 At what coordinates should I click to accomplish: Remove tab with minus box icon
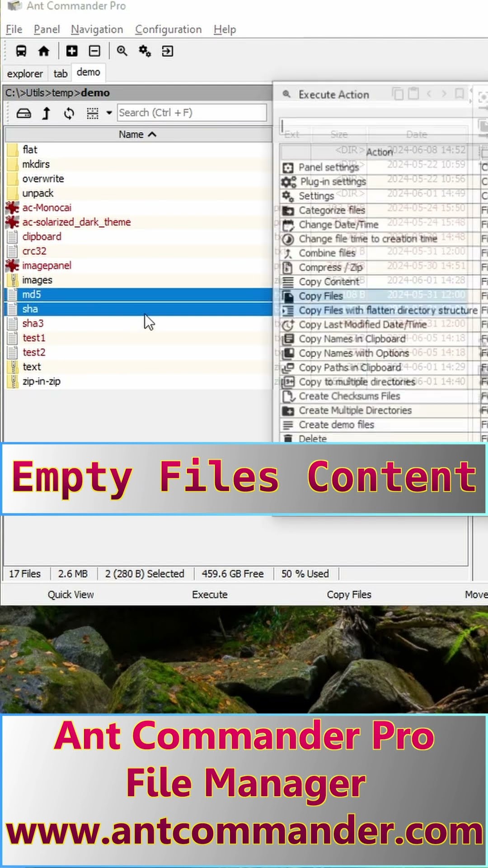(x=94, y=51)
